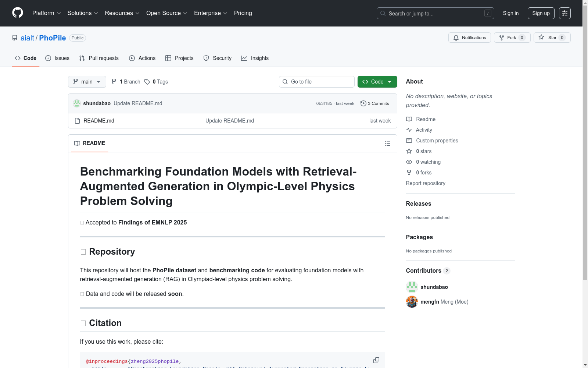Open the Security tab

coord(218,58)
